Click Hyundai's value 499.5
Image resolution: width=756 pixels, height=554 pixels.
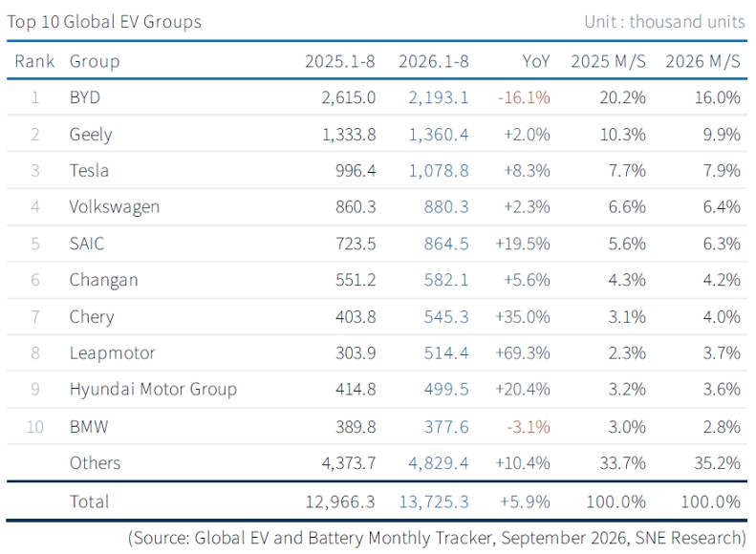(446, 390)
